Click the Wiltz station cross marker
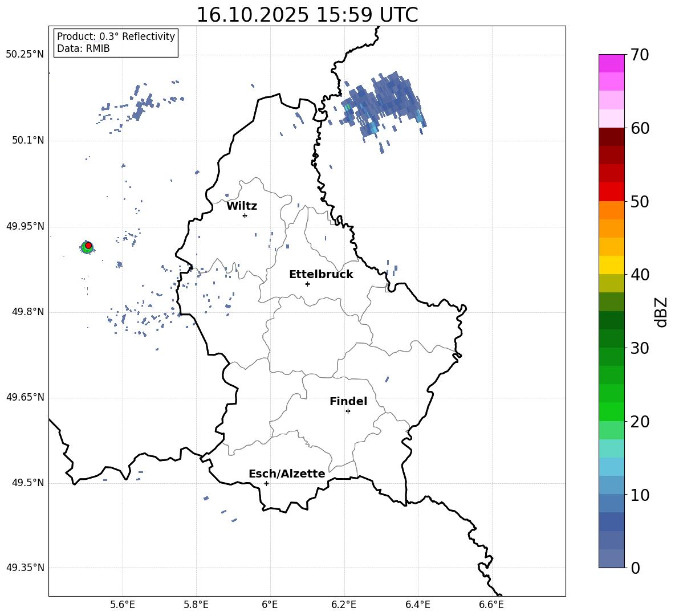The height and width of the screenshot is (616, 675). pyautogui.click(x=245, y=215)
